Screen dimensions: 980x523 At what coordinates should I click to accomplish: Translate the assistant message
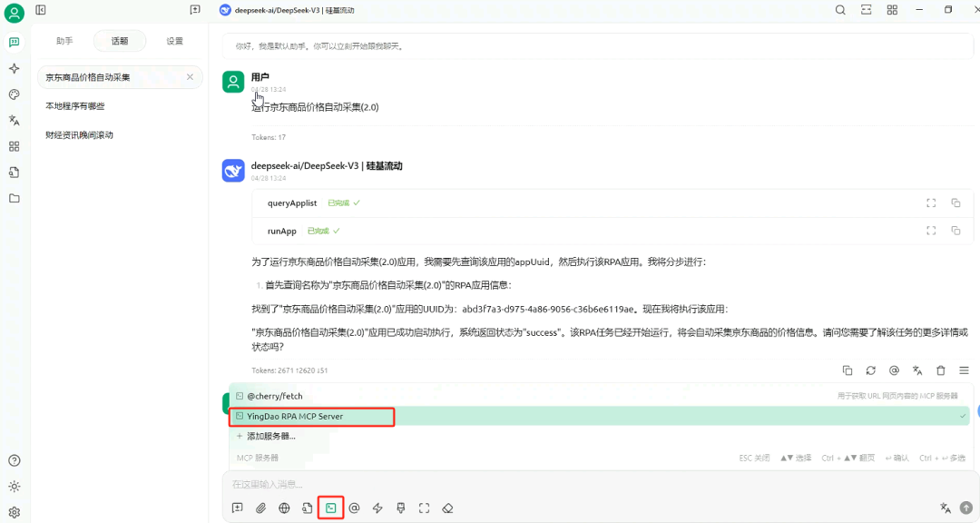917,370
